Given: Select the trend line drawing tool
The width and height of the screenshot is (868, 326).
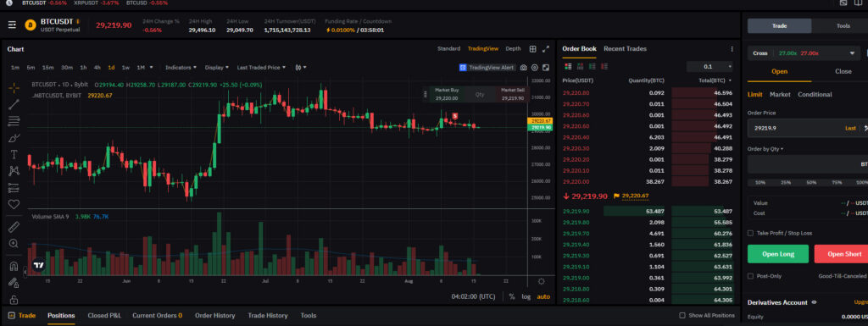Looking at the screenshot, I should click(14, 104).
